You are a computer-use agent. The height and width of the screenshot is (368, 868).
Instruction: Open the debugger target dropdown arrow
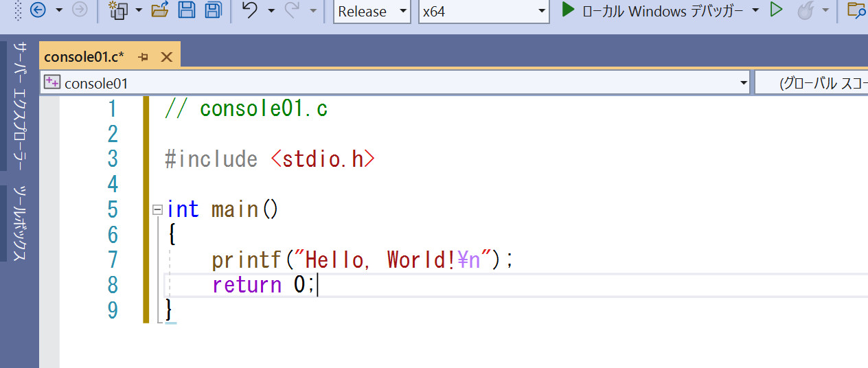(756, 10)
